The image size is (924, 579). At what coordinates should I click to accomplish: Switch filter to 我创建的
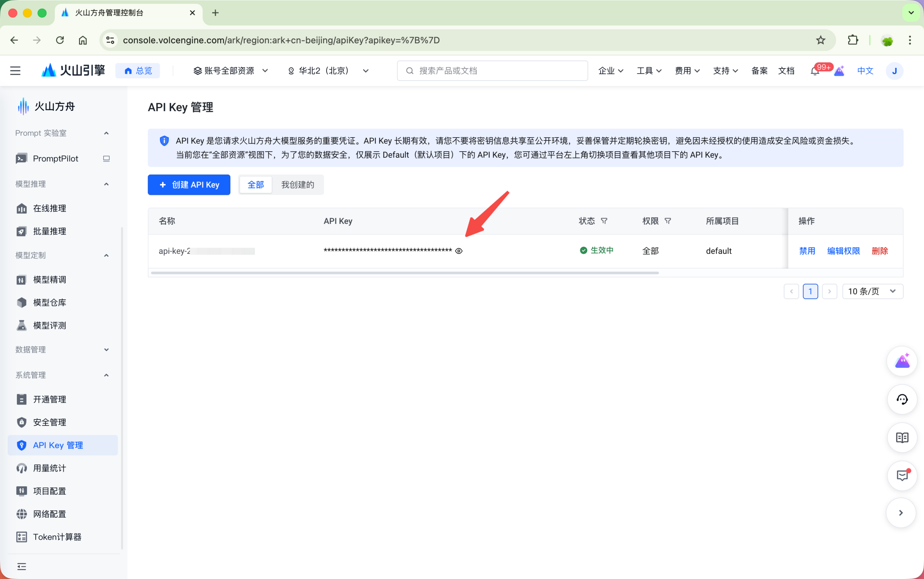pyautogui.click(x=297, y=185)
